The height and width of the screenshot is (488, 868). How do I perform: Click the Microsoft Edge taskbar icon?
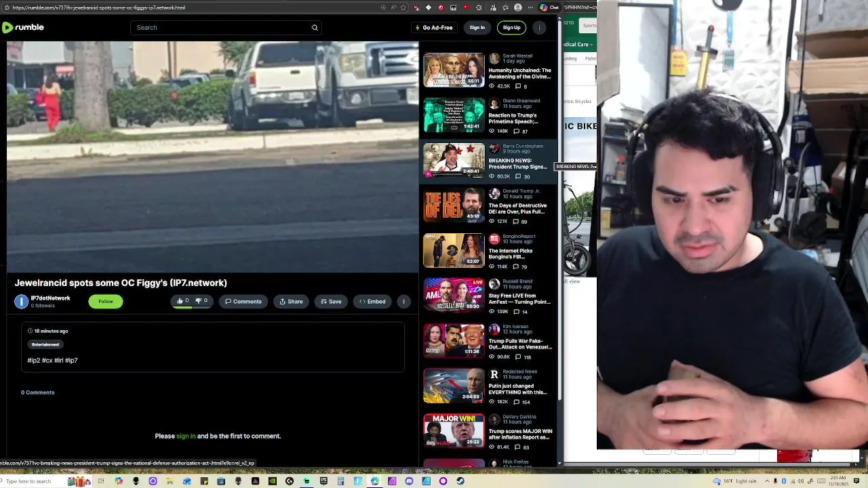(374, 481)
